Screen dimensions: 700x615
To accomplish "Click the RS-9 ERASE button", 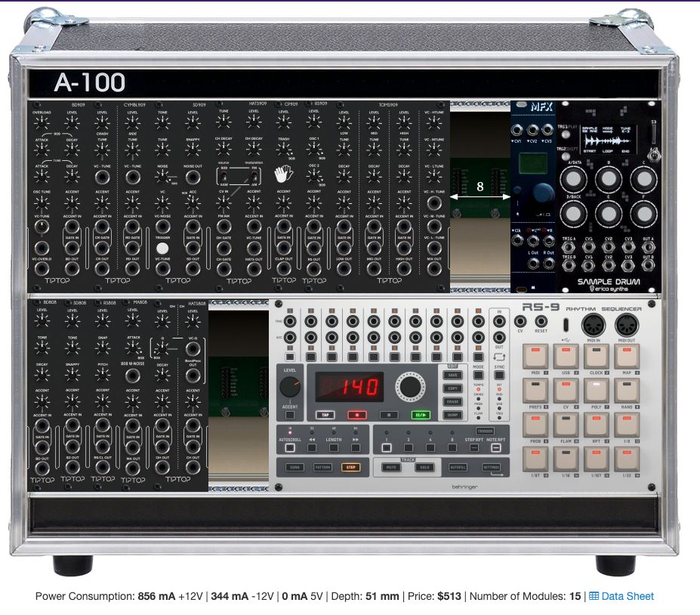I will (452, 401).
